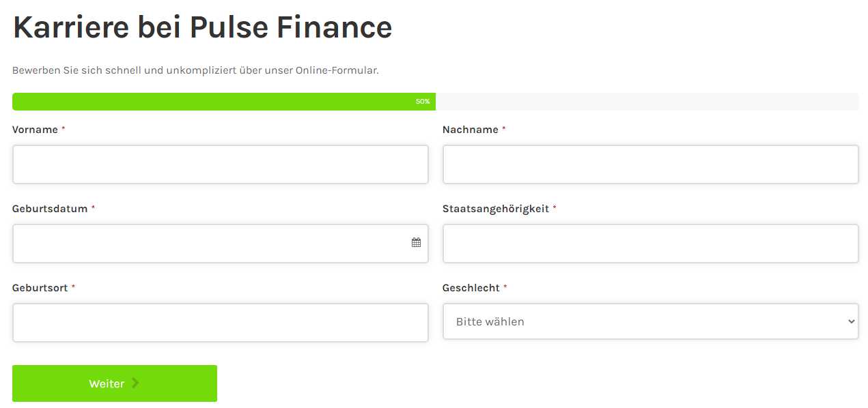The image size is (868, 408).
Task: Click the Vorname field label
Action: (35, 130)
